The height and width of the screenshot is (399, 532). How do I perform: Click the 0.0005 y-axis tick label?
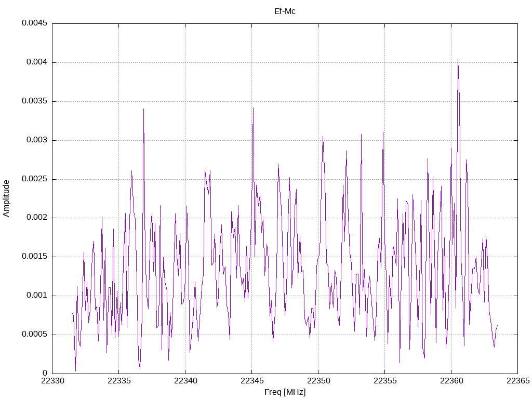(x=35, y=334)
